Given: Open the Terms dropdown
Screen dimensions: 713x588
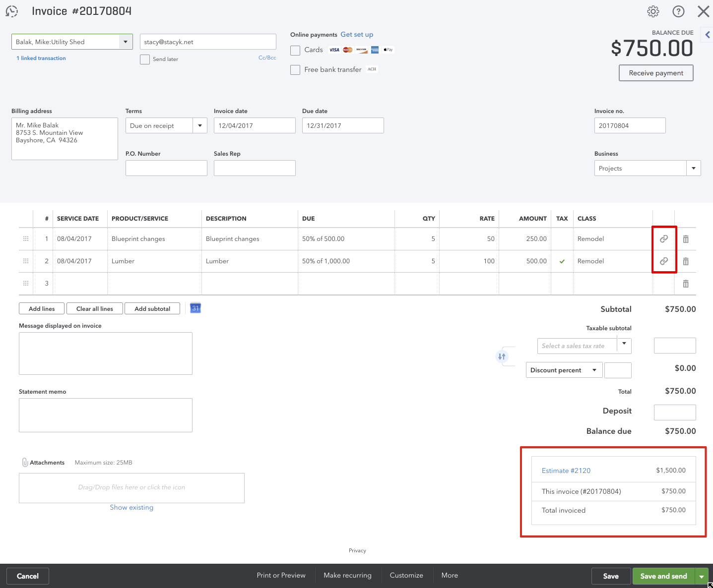Looking at the screenshot, I should [199, 125].
